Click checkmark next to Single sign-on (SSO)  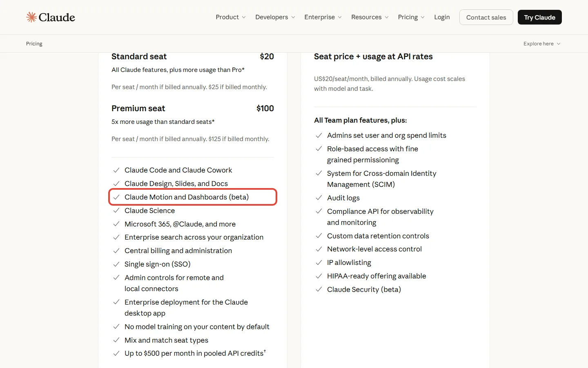tap(116, 264)
